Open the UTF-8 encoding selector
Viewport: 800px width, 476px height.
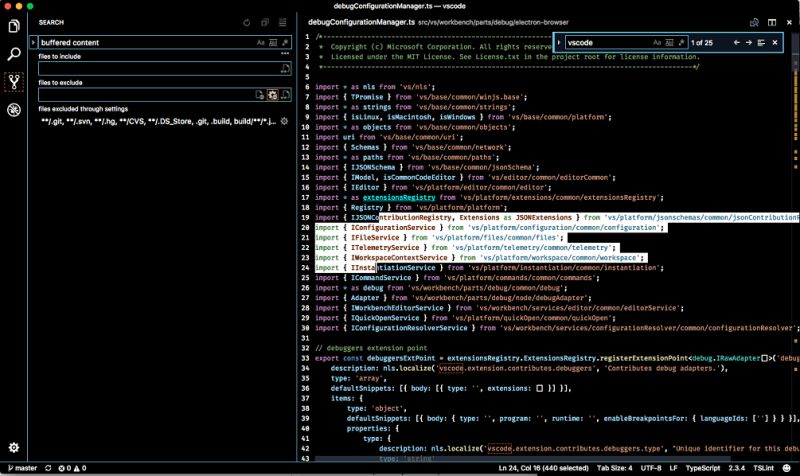click(x=651, y=468)
